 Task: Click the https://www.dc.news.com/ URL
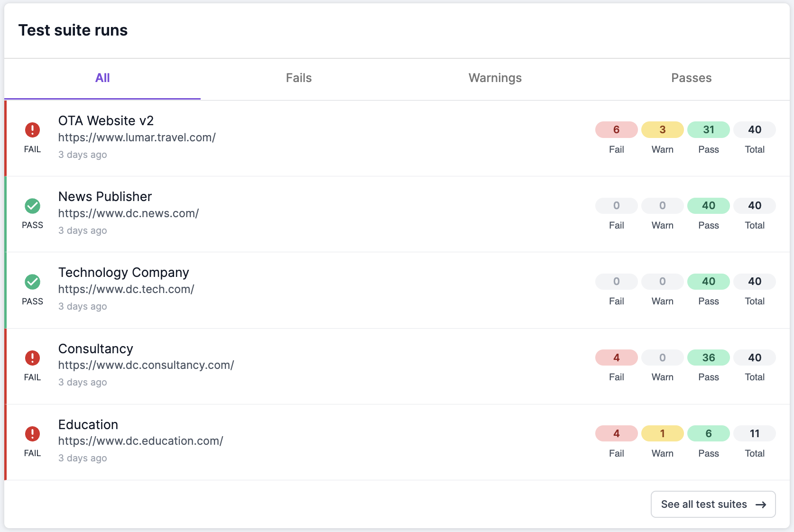pyautogui.click(x=129, y=213)
